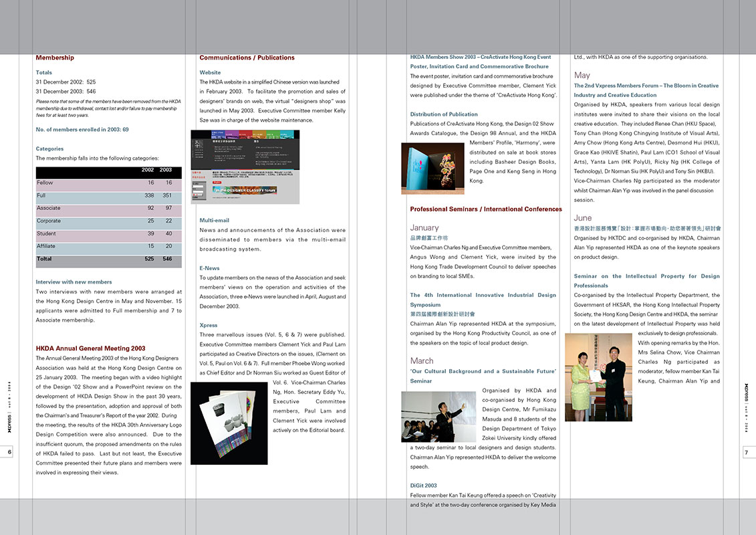The width and height of the screenshot is (756, 535).
Task: Click the page number "7"
Action: tap(747, 453)
